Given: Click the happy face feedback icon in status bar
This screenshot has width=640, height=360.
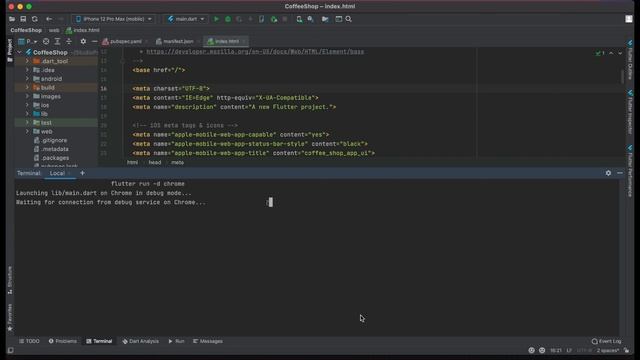Looking at the screenshot, I should (531, 351).
